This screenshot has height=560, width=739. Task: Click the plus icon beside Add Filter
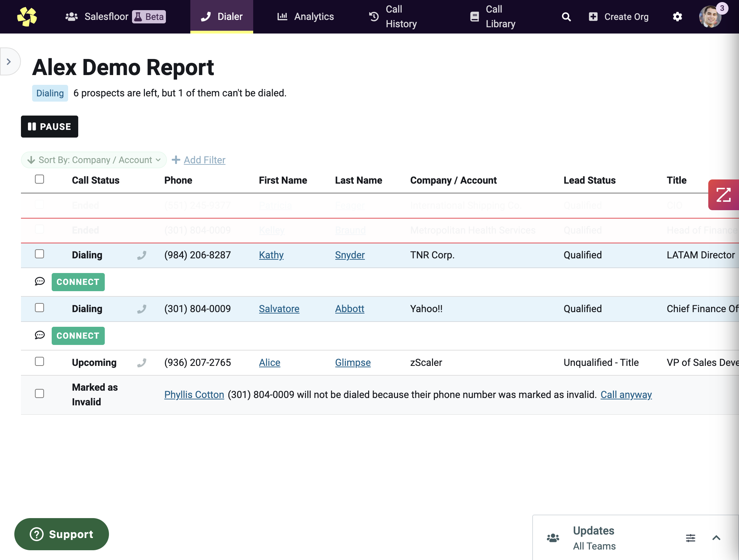click(176, 160)
